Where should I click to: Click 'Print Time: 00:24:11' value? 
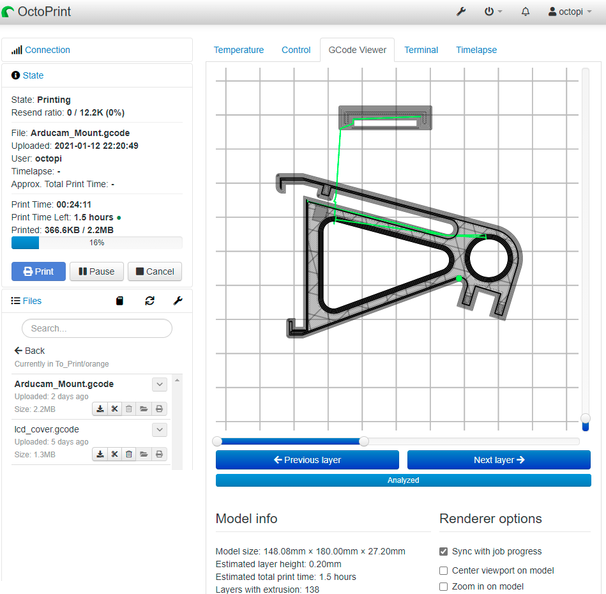tap(74, 204)
